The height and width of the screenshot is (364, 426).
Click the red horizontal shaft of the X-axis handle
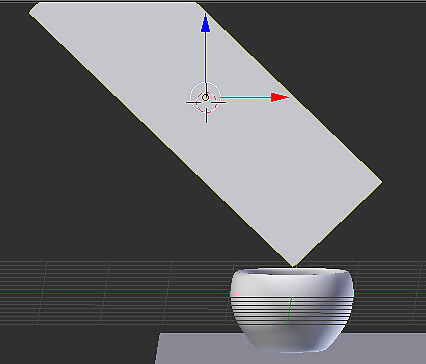(x=245, y=97)
